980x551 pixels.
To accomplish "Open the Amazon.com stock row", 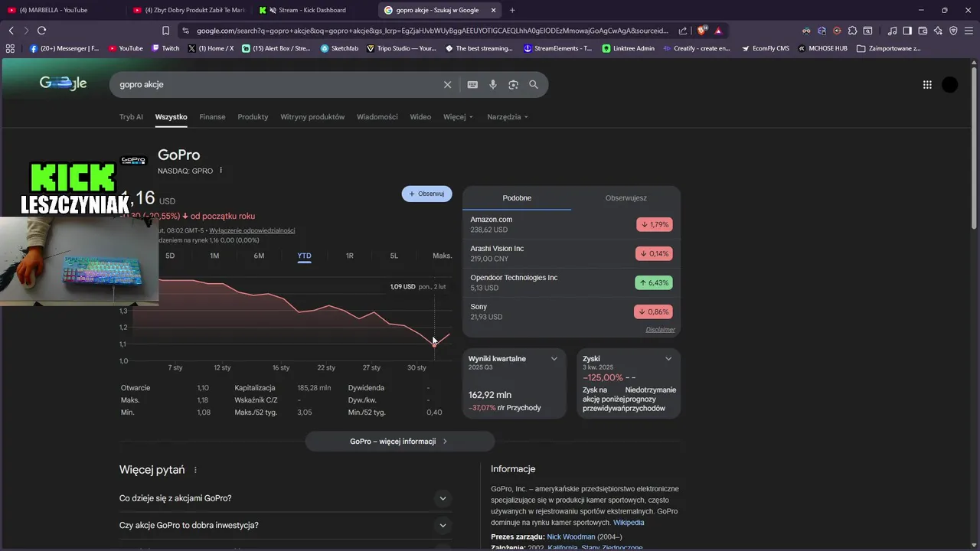I will point(571,224).
